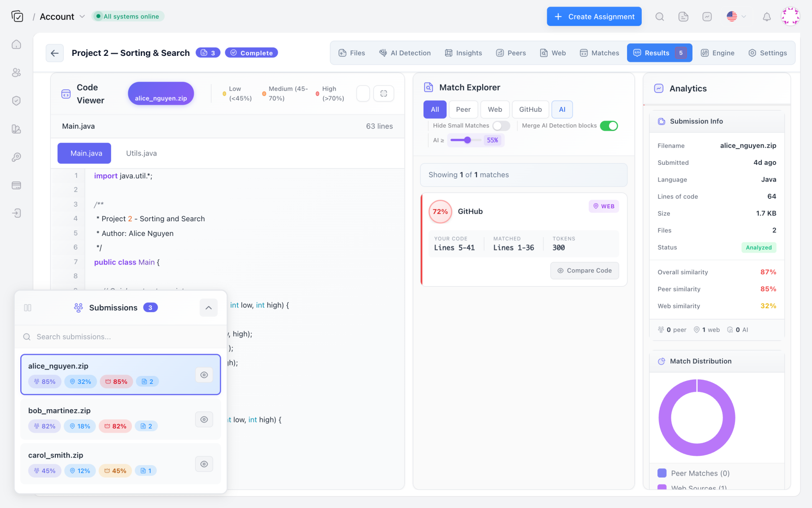Open the Utils.java file tab
This screenshot has height=508, width=812.
pos(141,153)
